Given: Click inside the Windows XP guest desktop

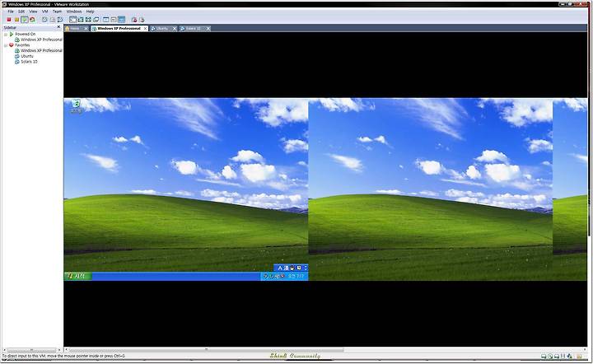Looking at the screenshot, I should tap(325, 189).
